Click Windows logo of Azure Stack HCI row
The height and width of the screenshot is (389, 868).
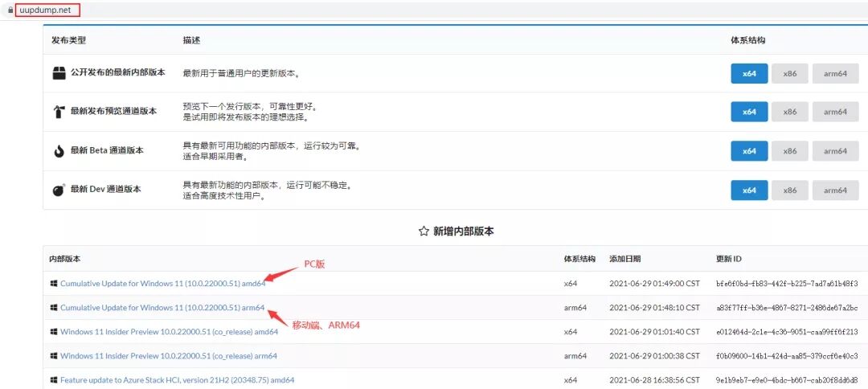point(54,380)
